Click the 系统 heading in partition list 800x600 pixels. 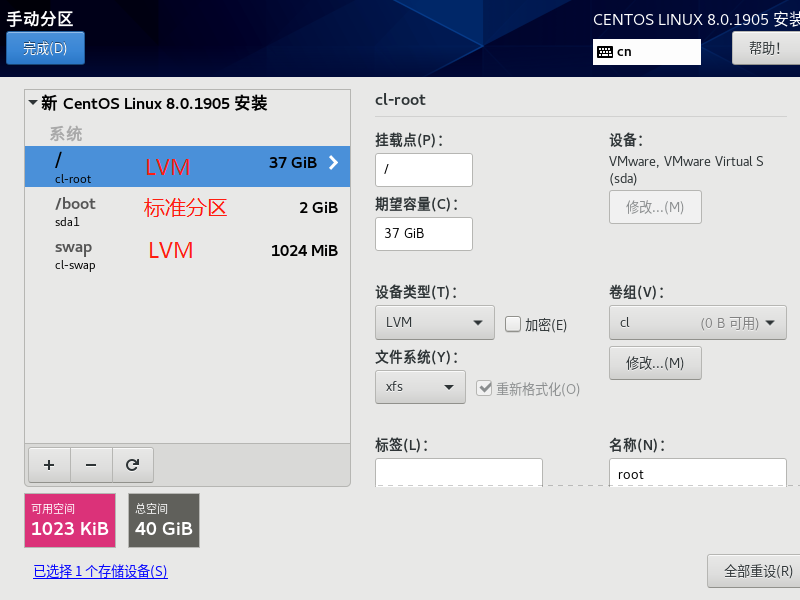66,134
